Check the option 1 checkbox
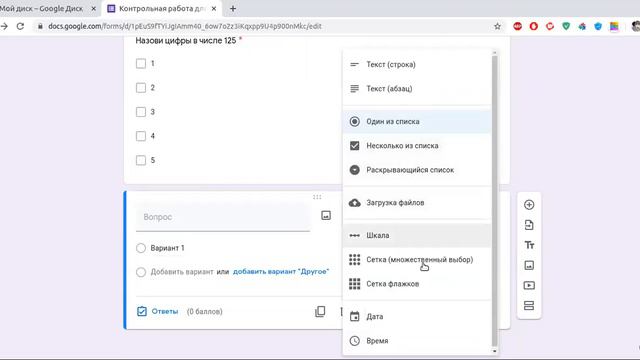Viewport: 640px width, 360px height. (141, 64)
